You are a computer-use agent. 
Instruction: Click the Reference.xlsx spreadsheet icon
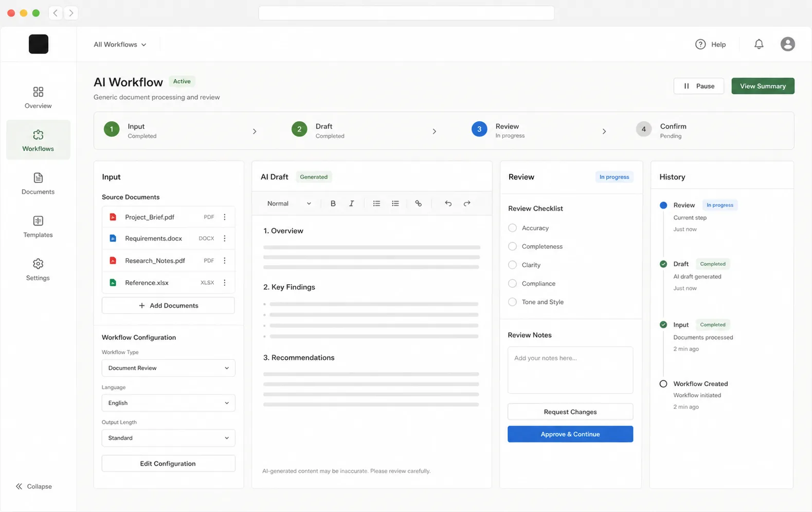[113, 283]
